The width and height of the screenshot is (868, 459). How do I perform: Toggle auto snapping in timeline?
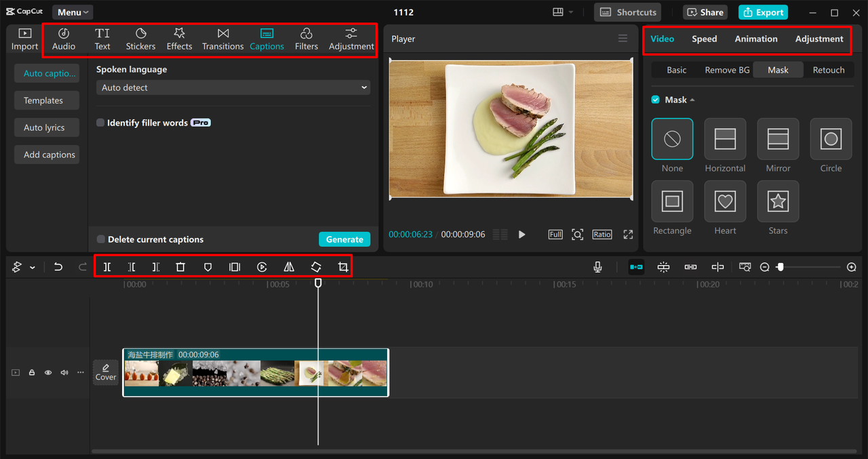click(x=663, y=267)
